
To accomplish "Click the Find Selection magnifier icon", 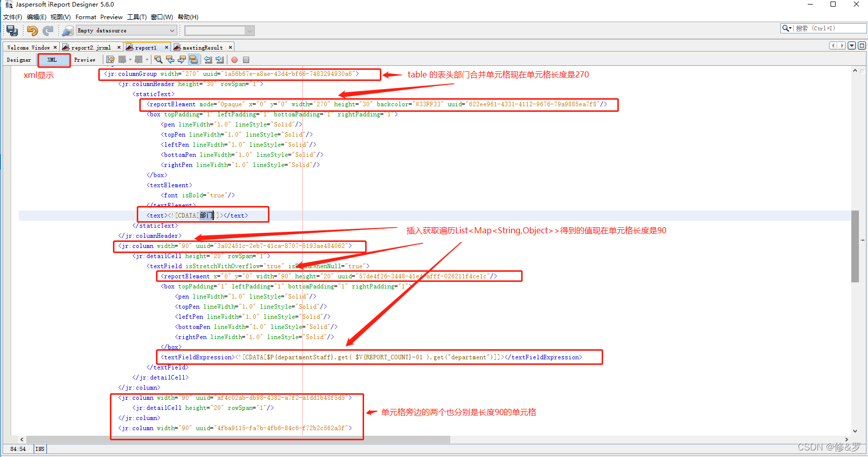I will tap(158, 59).
